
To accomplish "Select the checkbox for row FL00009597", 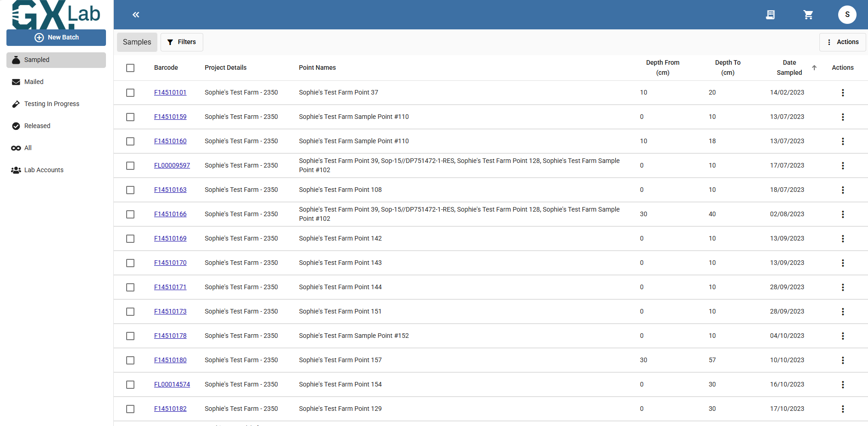I will coord(130,166).
